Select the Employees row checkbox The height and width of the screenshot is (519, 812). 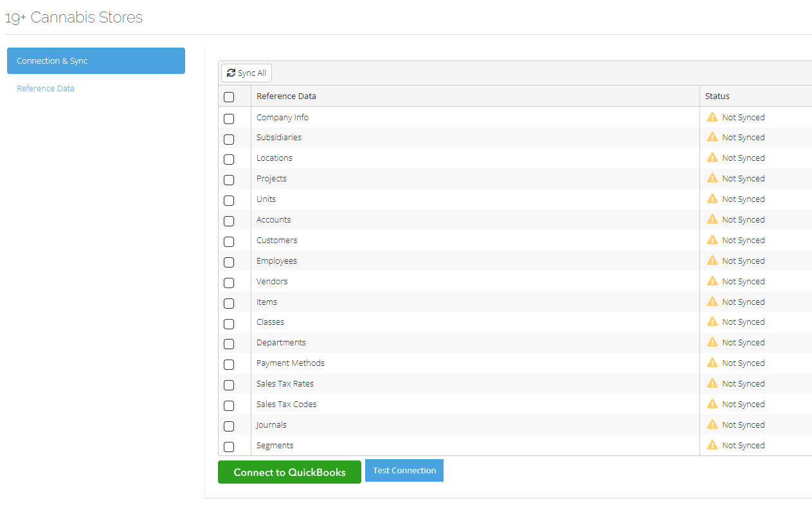click(x=229, y=262)
